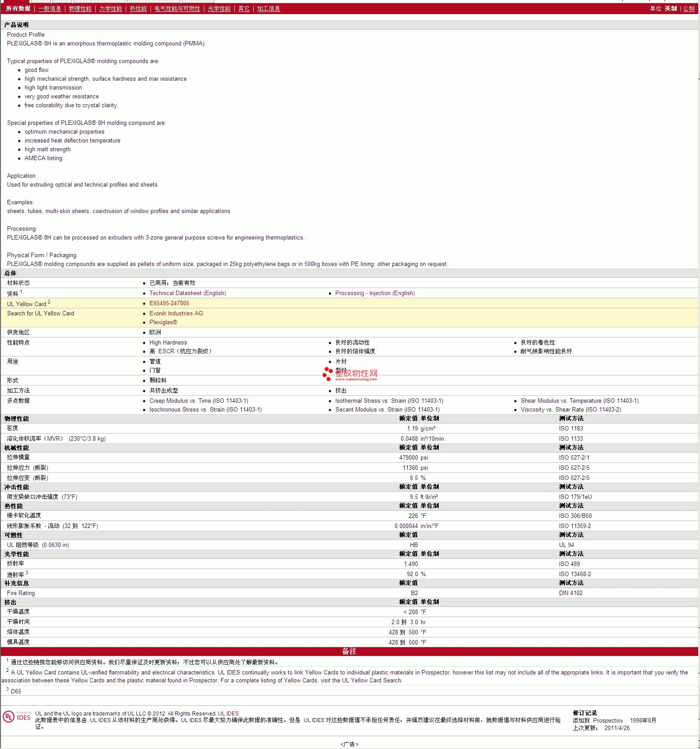Click the <广告> label at bottom
Image resolution: width=700 pixels, height=749 pixels.
[349, 744]
